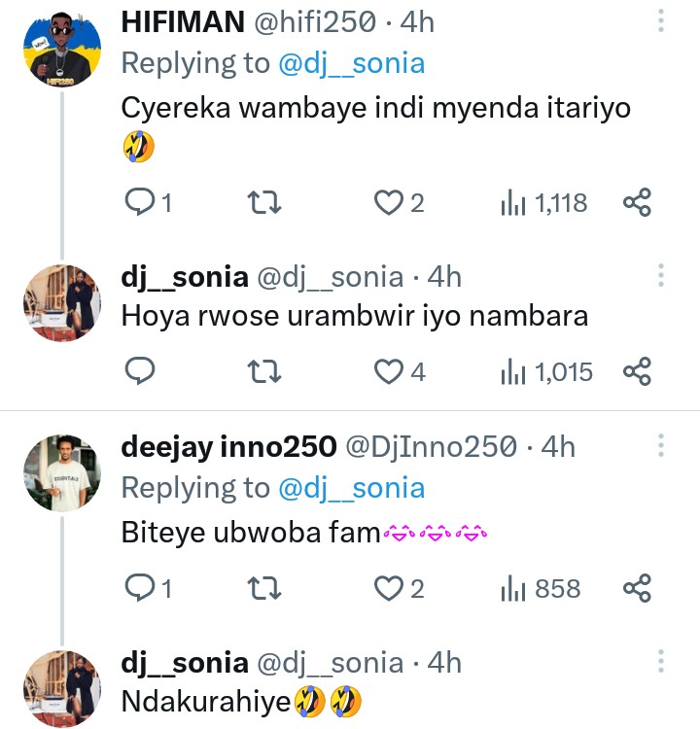Share dj__sonia's 'Hoya rwose' tweet
700x729 pixels.
(x=636, y=370)
